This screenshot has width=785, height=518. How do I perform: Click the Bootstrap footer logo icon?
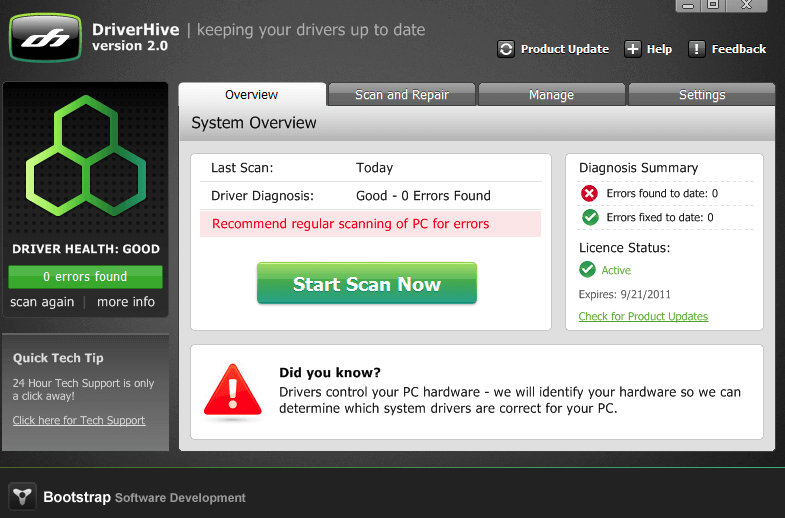22,496
